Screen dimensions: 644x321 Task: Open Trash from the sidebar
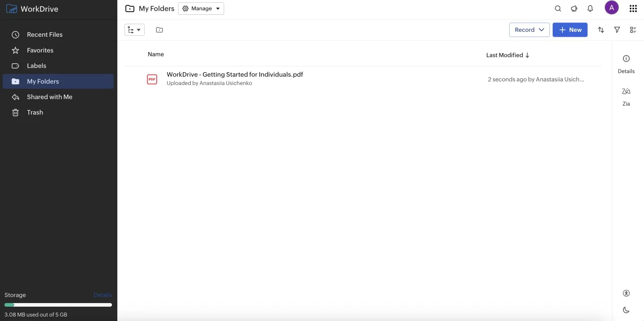(34, 112)
